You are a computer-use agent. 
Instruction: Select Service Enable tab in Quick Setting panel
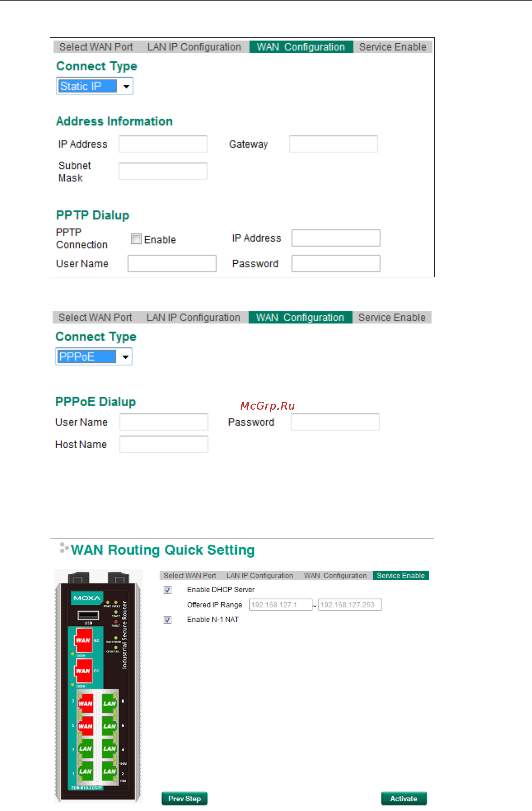[x=401, y=576]
